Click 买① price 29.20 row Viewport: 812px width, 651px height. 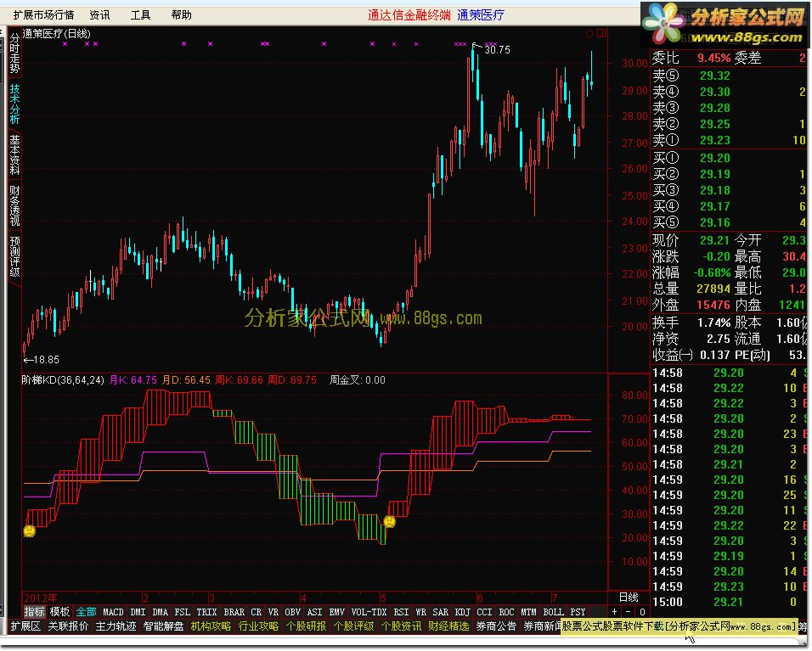(729, 158)
